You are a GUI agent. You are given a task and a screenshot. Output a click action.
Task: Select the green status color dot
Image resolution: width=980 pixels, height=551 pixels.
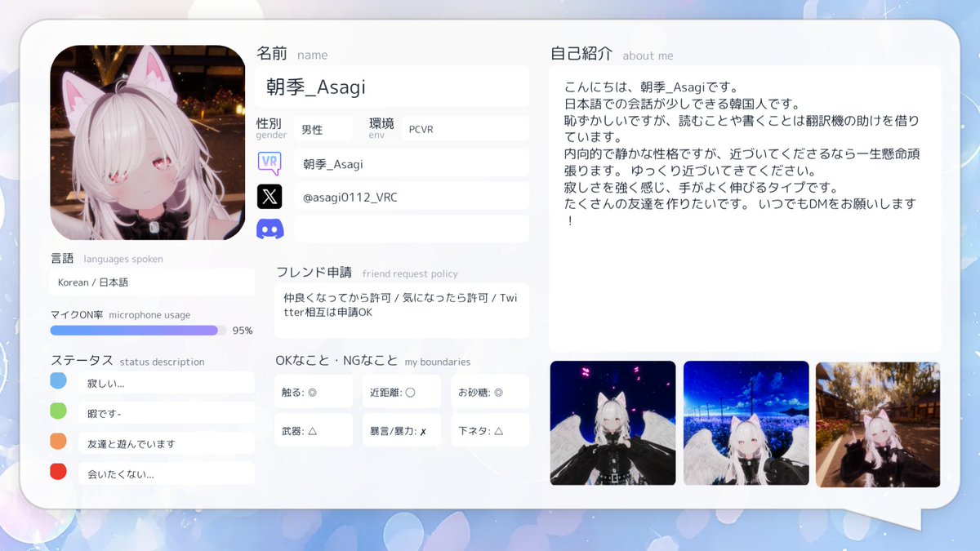(x=58, y=411)
